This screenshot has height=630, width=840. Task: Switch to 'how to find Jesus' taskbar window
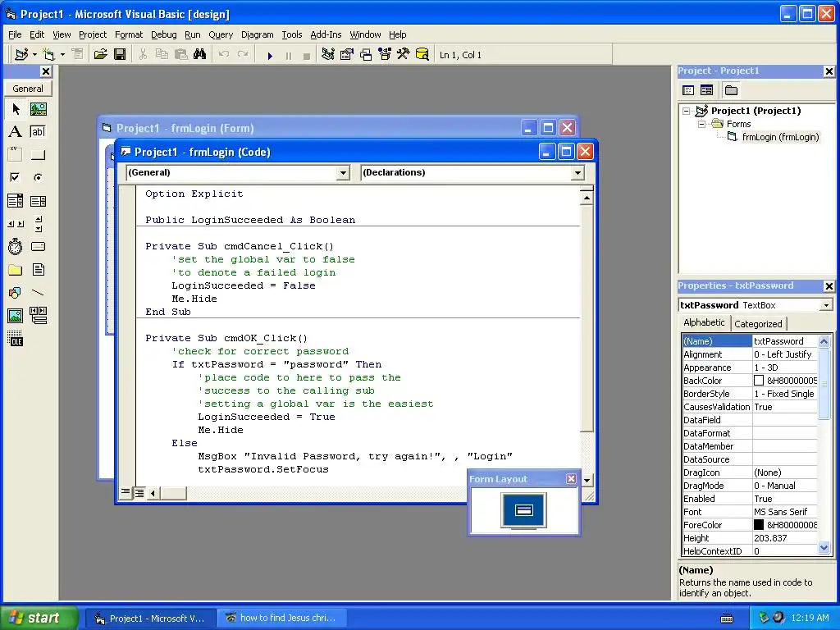point(282,619)
